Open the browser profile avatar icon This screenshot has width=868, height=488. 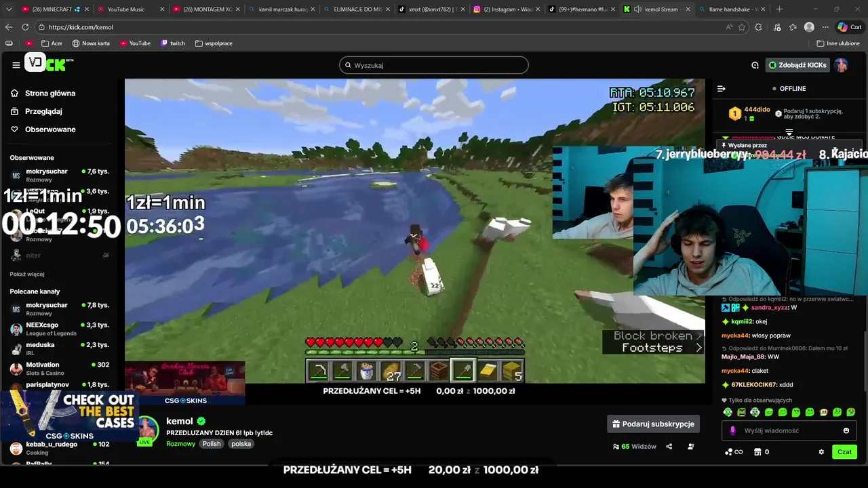click(x=809, y=27)
